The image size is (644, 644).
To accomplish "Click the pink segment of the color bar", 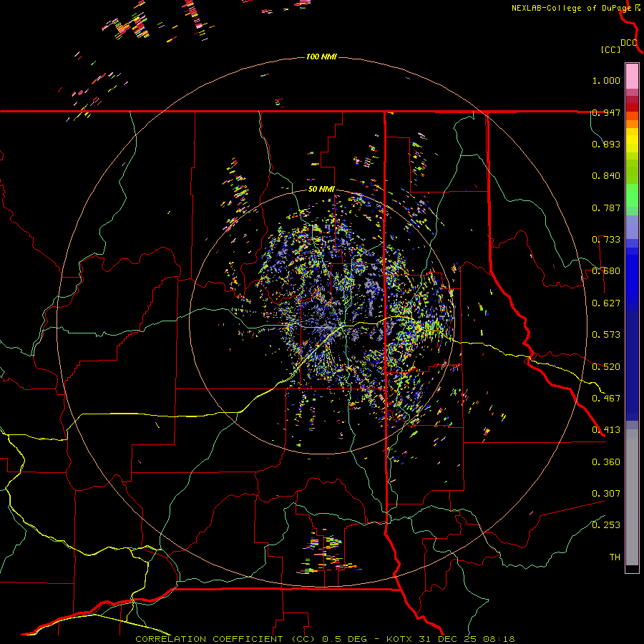I will [632, 77].
